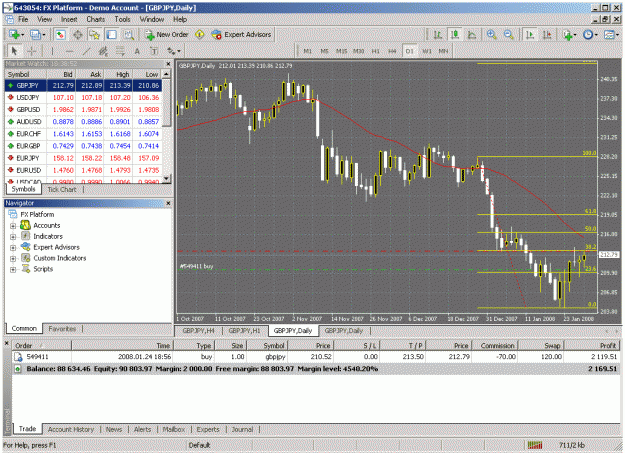Open the Charts menu
625x453 pixels.
click(96, 19)
